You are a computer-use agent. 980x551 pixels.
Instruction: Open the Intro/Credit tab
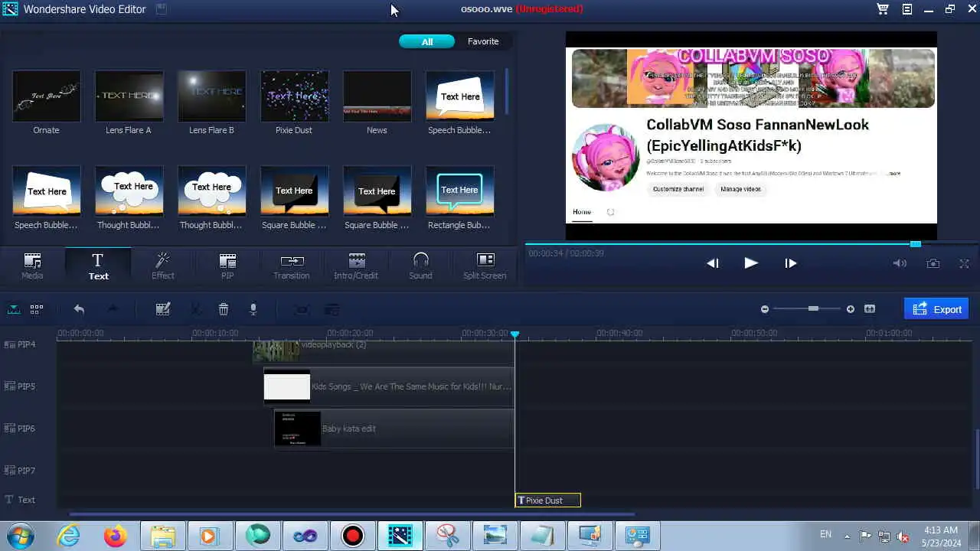[x=356, y=266]
